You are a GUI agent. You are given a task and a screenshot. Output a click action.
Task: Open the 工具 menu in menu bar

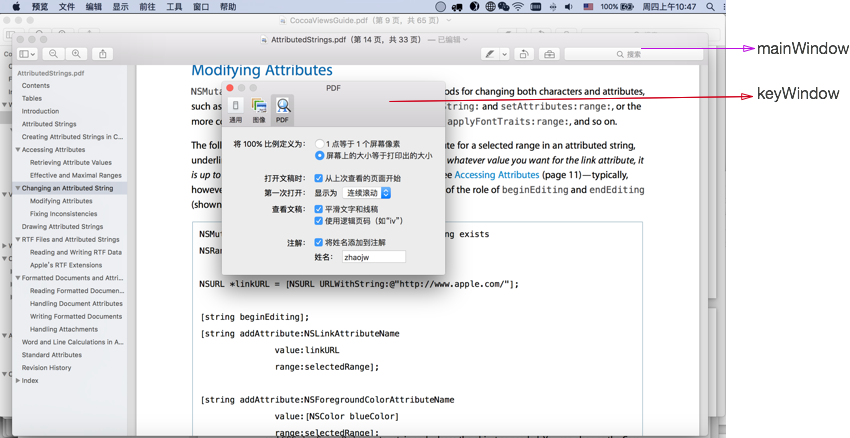pos(174,7)
